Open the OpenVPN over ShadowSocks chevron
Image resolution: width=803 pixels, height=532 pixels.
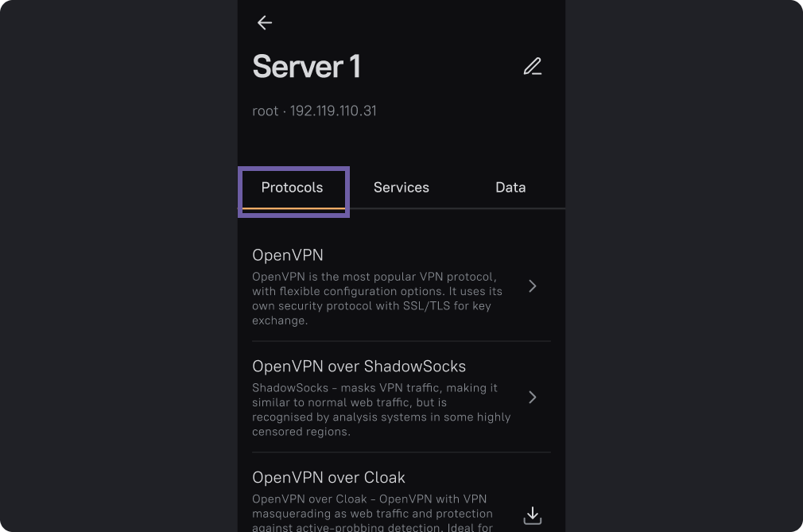533,397
